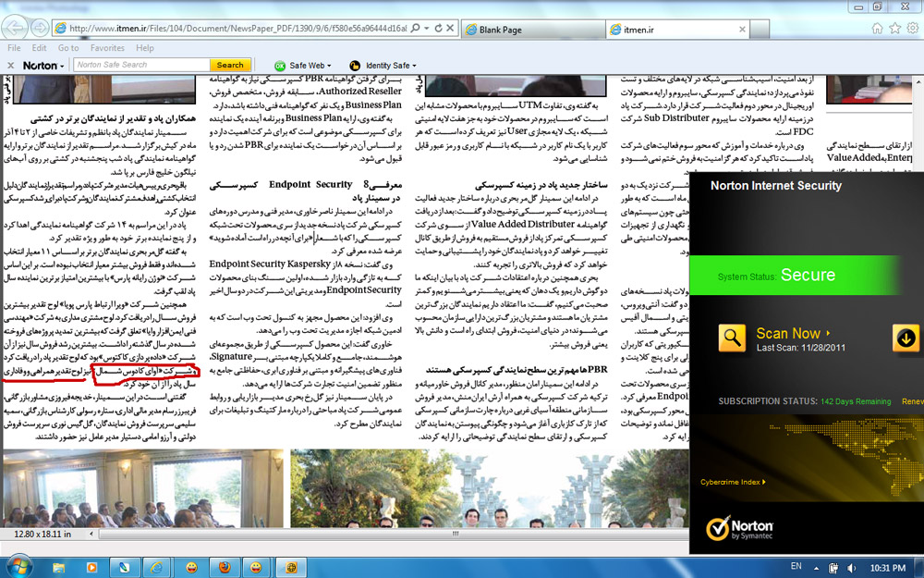
Task: Click the Scan Now magnifier icon
Action: point(732,338)
